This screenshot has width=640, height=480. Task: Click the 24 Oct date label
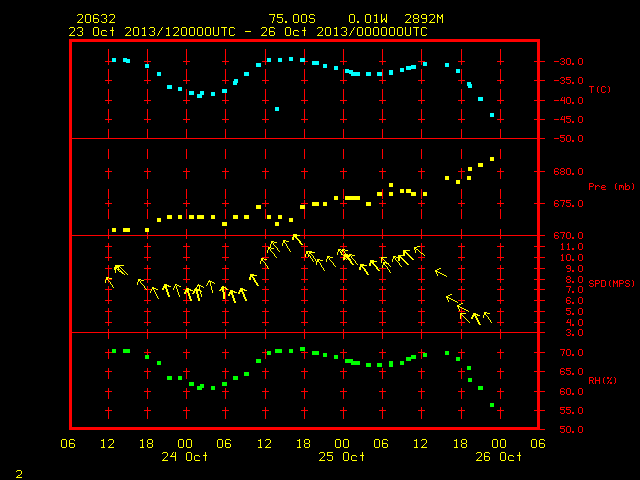[x=184, y=456]
